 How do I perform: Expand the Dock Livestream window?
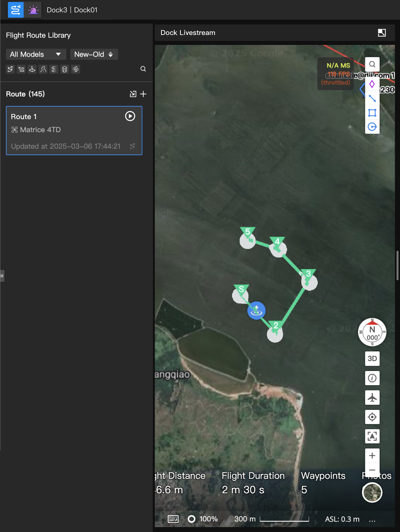point(382,33)
